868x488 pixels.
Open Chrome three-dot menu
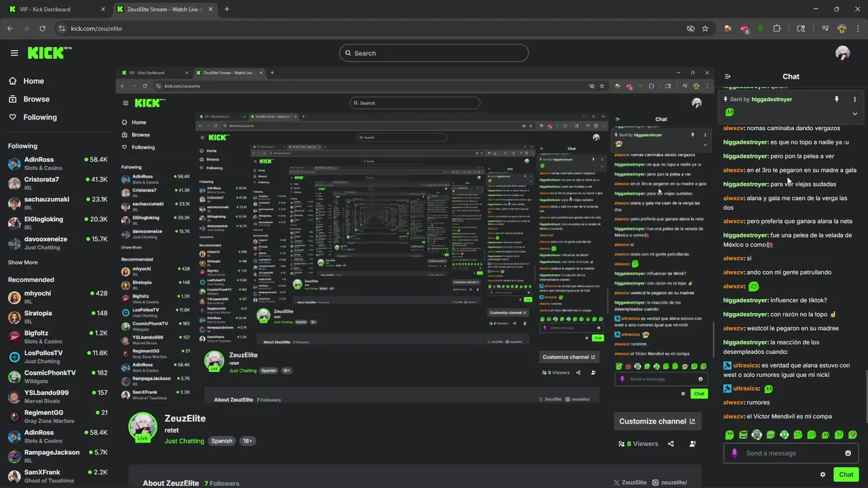[858, 28]
